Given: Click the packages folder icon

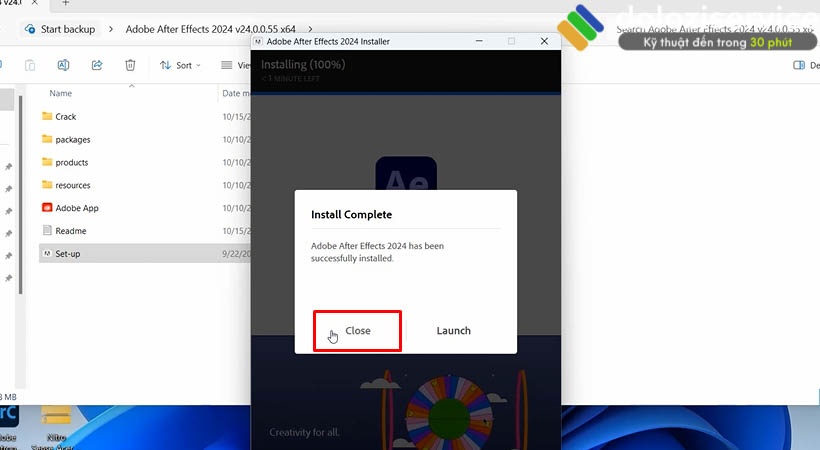Looking at the screenshot, I should (47, 139).
